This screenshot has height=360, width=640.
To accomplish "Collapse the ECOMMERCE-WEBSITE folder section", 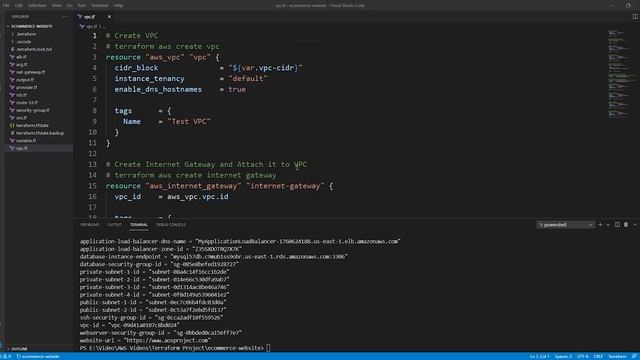I will [31, 26].
